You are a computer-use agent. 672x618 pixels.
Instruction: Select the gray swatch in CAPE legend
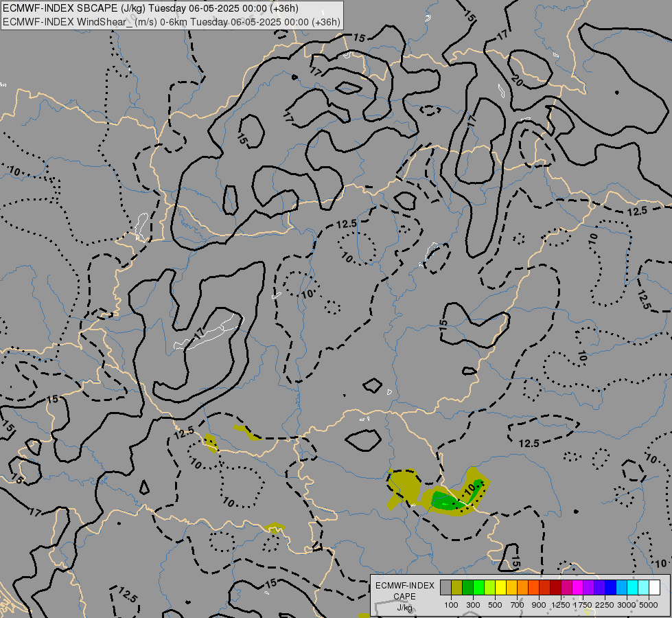coord(445,588)
